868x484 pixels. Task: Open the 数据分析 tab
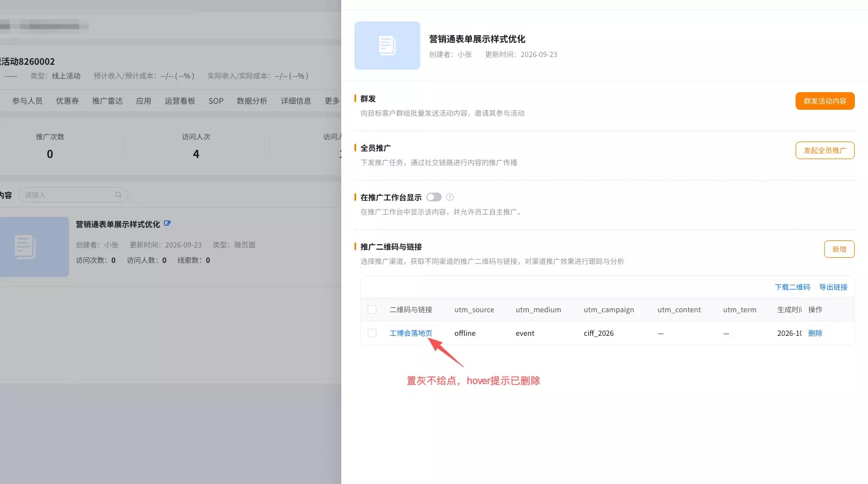click(252, 101)
